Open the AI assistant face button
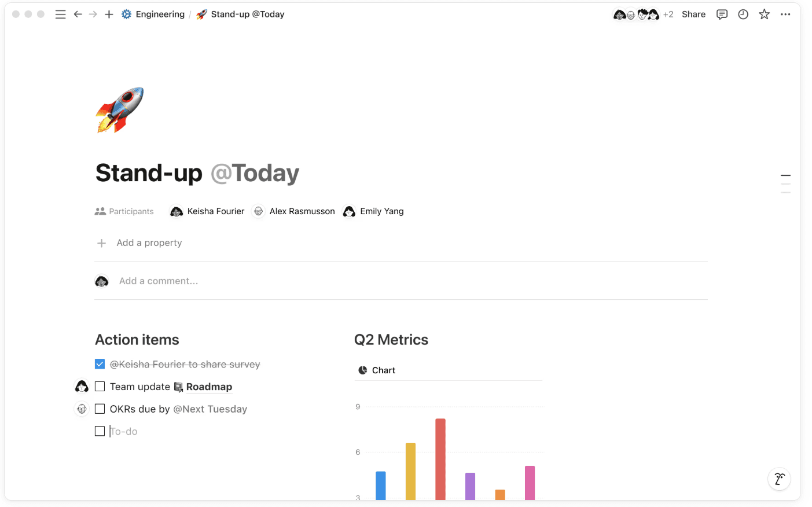812x507 pixels. (x=780, y=479)
